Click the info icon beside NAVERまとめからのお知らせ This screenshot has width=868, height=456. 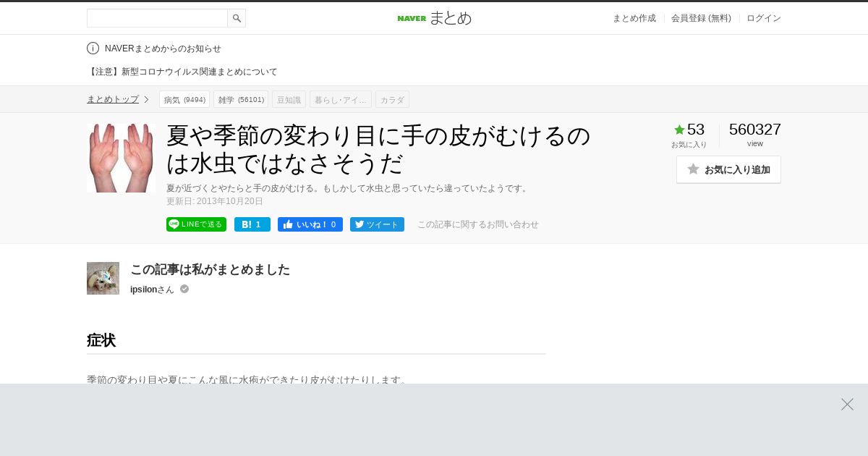[93, 48]
